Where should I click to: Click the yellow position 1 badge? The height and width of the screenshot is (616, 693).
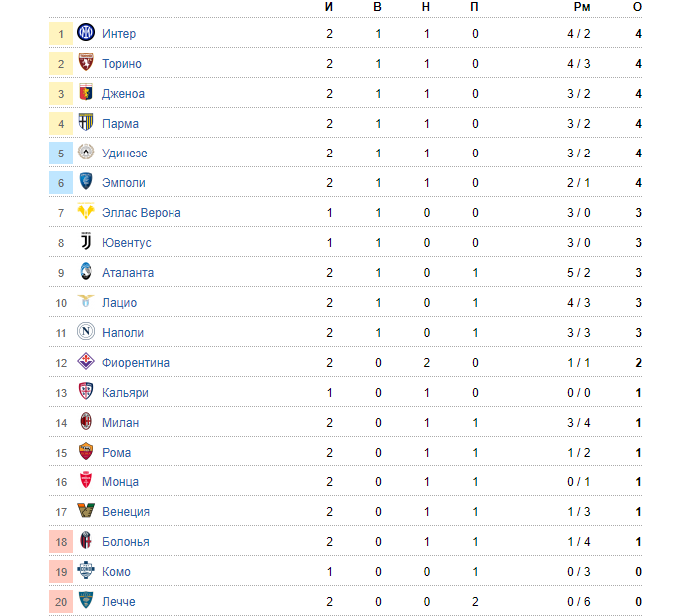(61, 34)
